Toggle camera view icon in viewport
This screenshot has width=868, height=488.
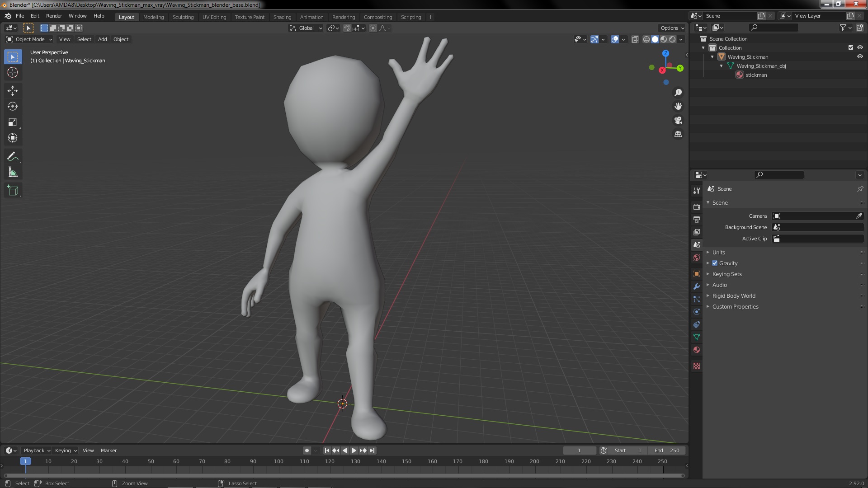tap(678, 120)
